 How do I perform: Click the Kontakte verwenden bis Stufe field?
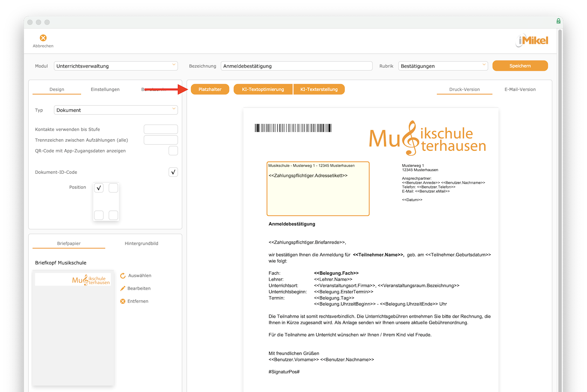161,129
